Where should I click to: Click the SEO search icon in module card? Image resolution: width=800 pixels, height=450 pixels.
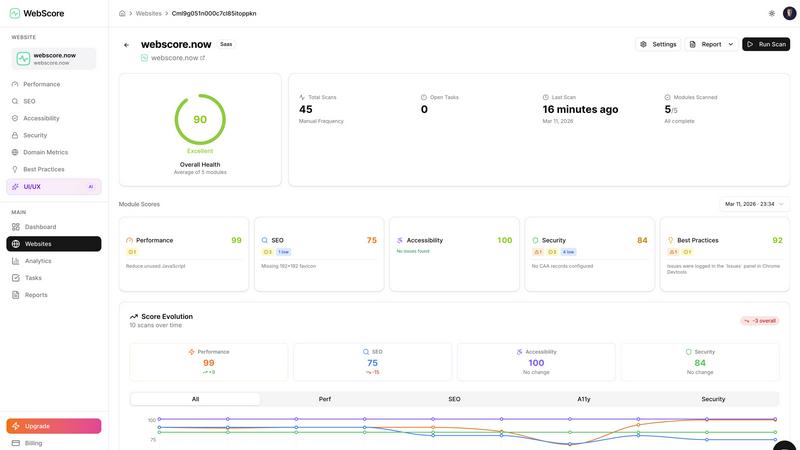coord(264,240)
